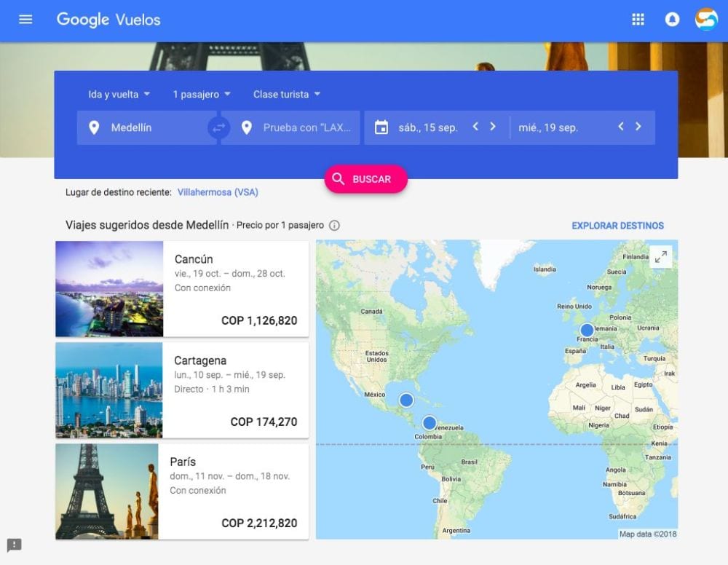Open the notifications bell
This screenshot has height=565, width=728.
(x=672, y=20)
